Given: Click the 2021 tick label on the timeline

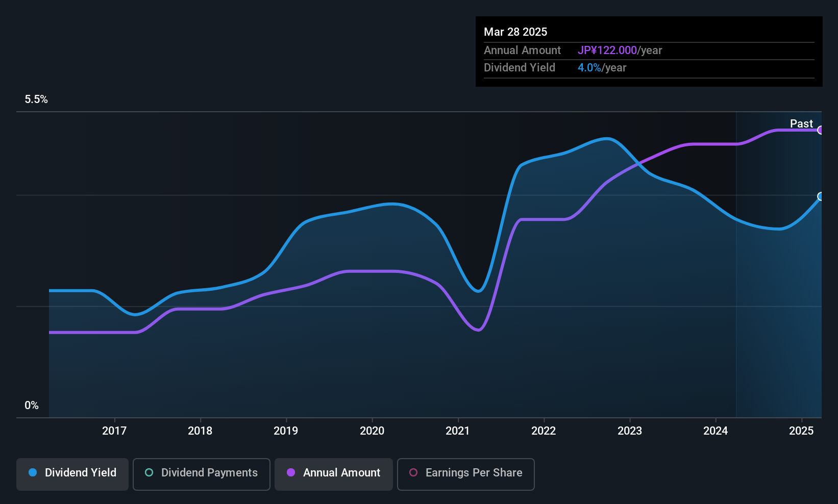Looking at the screenshot, I should [x=458, y=431].
